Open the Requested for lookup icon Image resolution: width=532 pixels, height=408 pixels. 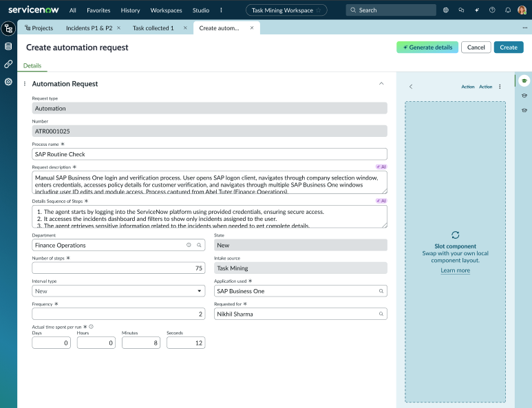pyautogui.click(x=381, y=314)
